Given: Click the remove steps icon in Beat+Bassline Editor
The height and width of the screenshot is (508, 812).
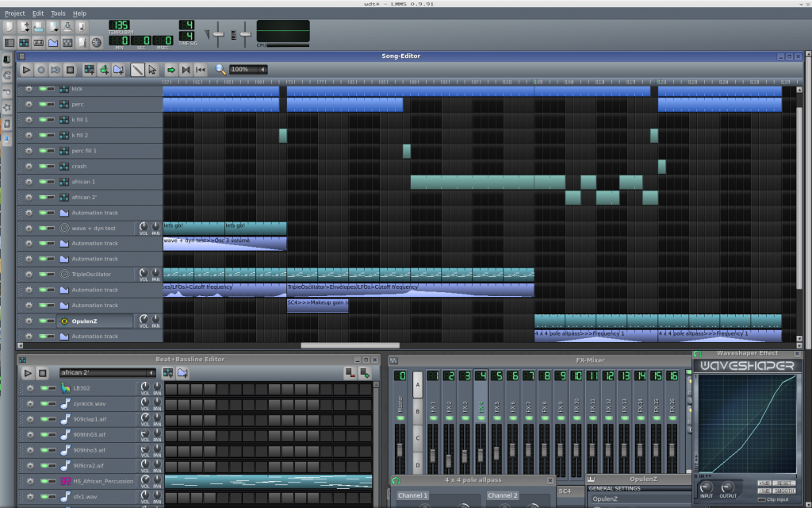Looking at the screenshot, I should click(350, 372).
